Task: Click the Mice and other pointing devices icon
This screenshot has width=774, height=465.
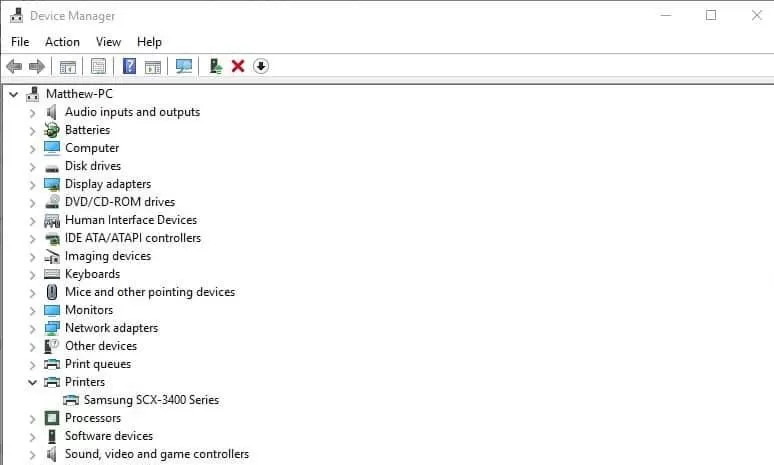Action: pos(52,292)
